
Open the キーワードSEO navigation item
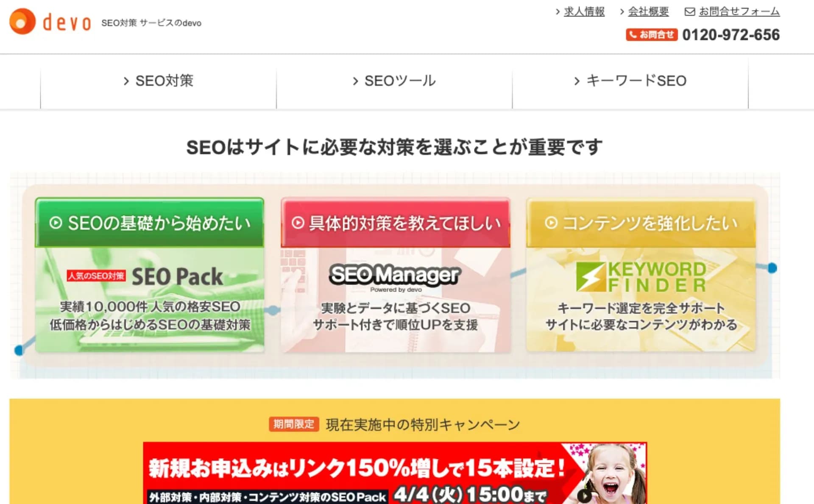pos(630,81)
